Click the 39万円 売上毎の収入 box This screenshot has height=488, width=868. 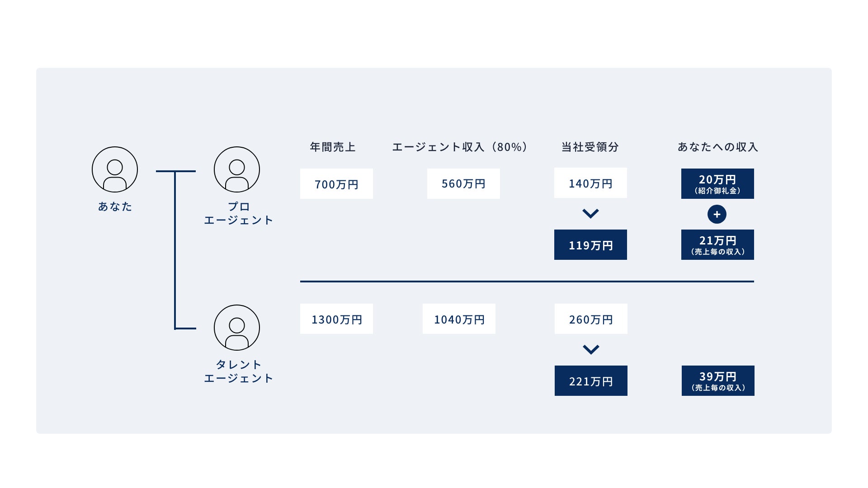718,381
